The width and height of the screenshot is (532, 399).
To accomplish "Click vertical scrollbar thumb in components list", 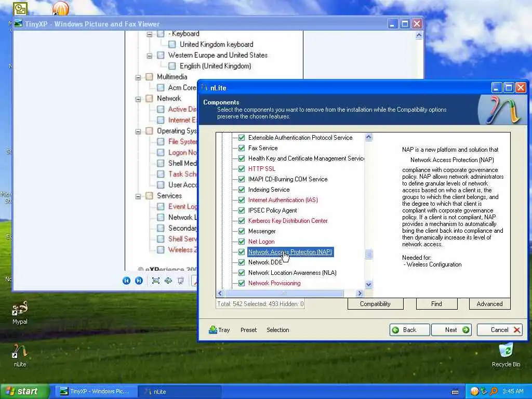I will pyautogui.click(x=369, y=254).
